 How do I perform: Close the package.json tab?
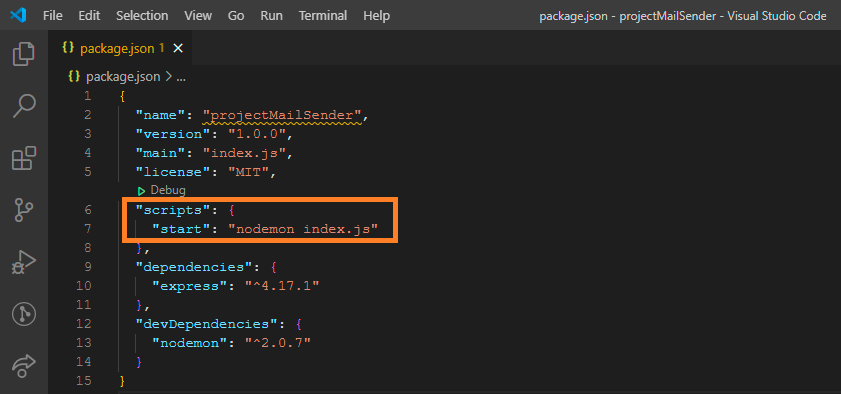[x=178, y=49]
